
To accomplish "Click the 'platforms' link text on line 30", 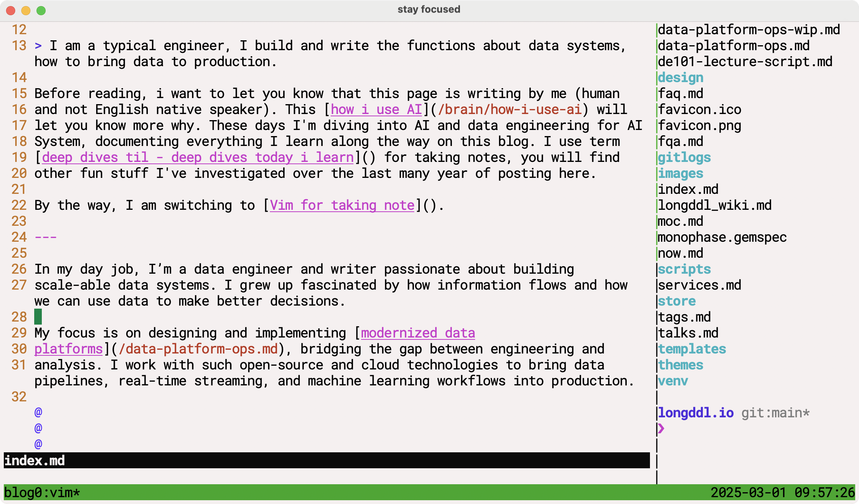I will [68, 349].
